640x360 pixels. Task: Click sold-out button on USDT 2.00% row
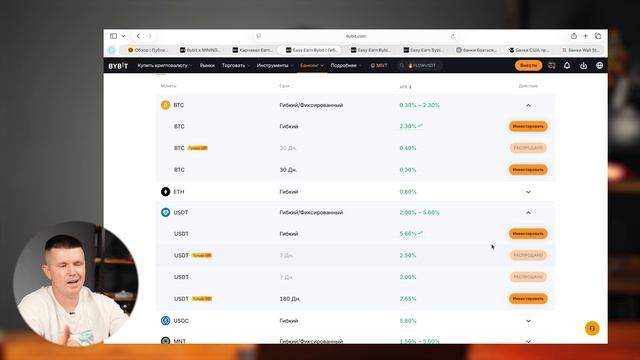528,277
